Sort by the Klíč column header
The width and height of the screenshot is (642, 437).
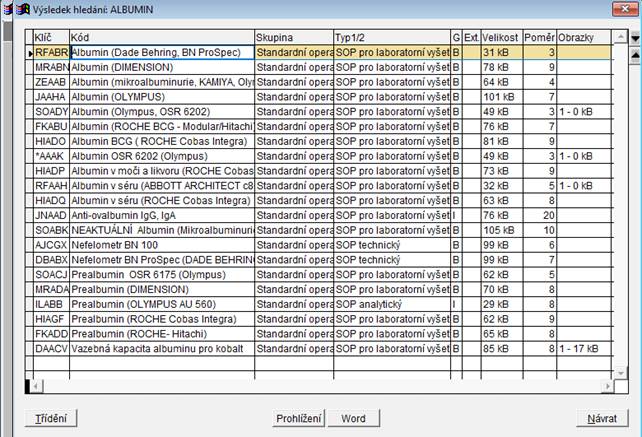tap(50, 37)
